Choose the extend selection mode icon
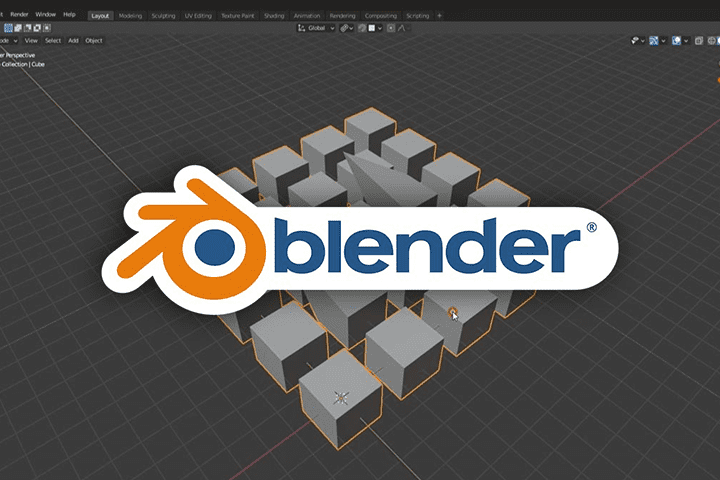 pos(18,28)
